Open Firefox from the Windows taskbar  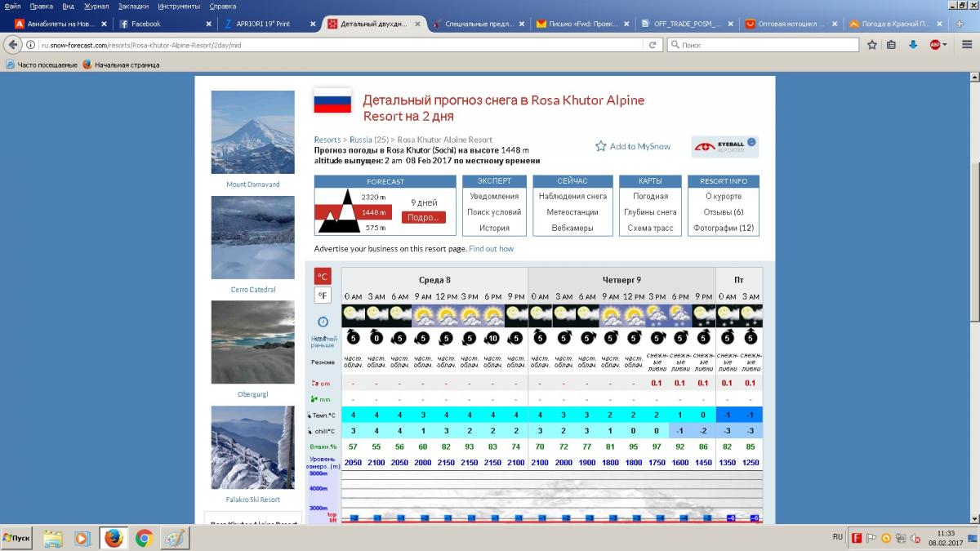(114, 538)
